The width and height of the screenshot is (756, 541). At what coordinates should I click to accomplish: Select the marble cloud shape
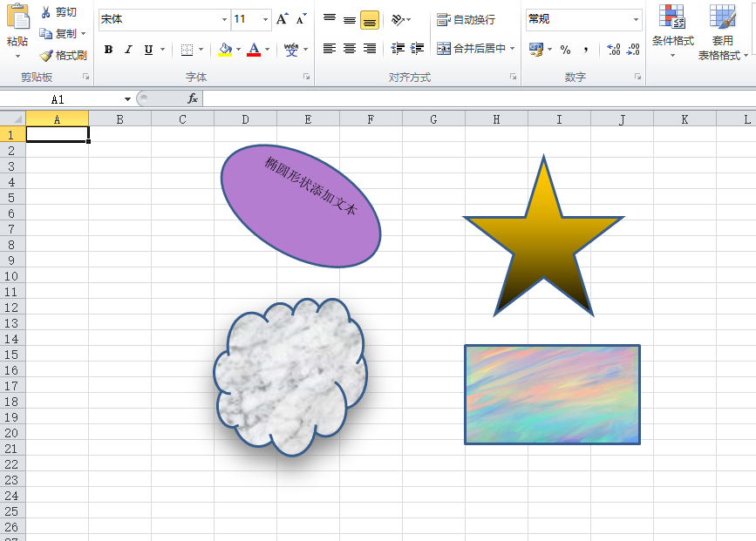(x=290, y=376)
